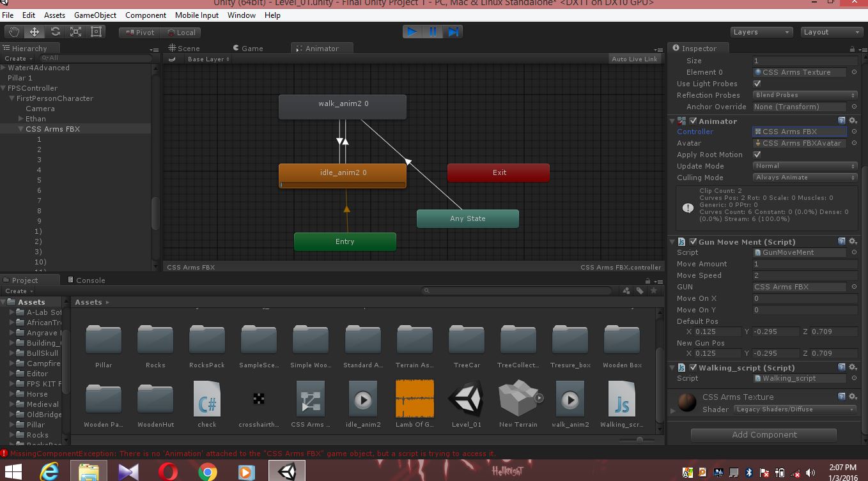Toggle Local handle rotation
This screenshot has width=868, height=481.
pyautogui.click(x=180, y=33)
